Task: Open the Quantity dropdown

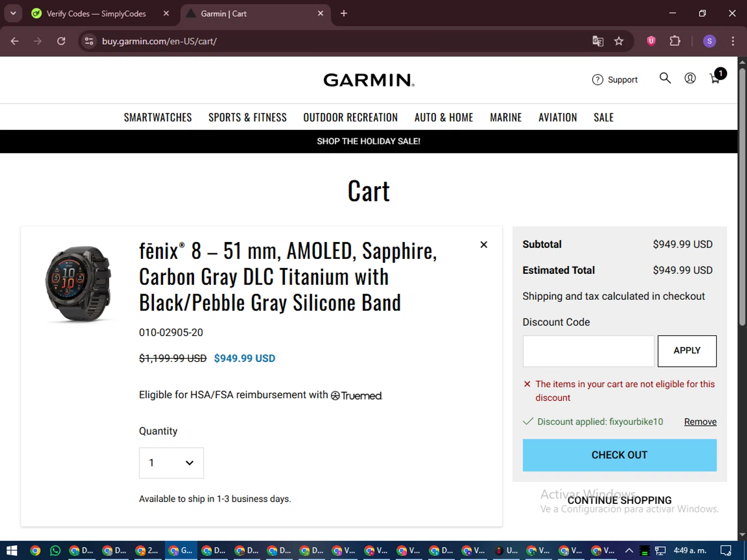Action: click(x=171, y=463)
